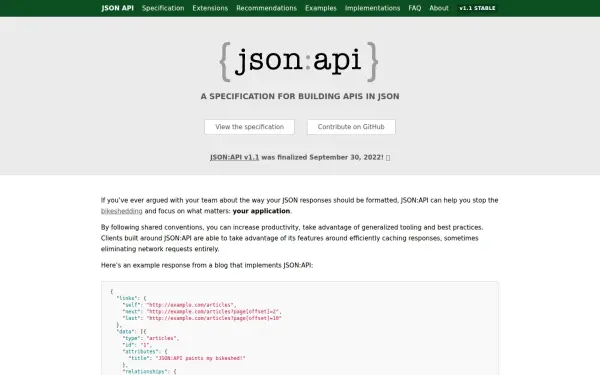The width and height of the screenshot is (600, 375).
Task: Click the code line containing "self" URL
Action: [179, 305]
